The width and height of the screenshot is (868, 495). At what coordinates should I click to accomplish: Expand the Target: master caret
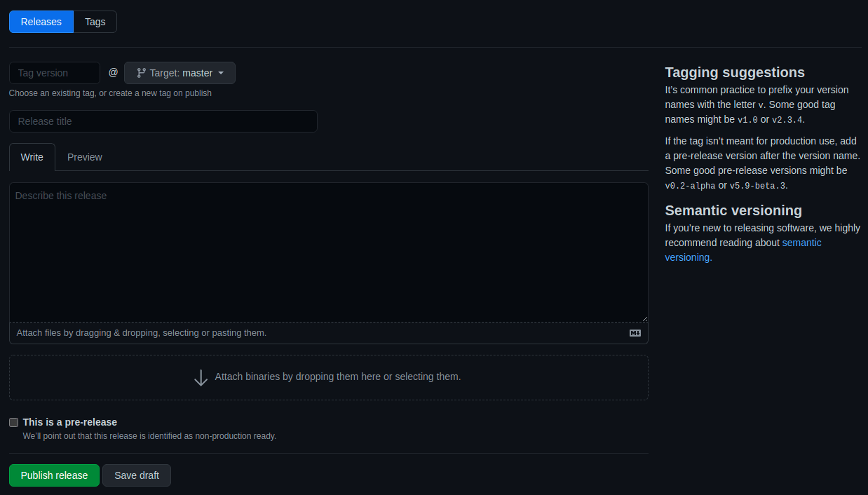tap(221, 73)
